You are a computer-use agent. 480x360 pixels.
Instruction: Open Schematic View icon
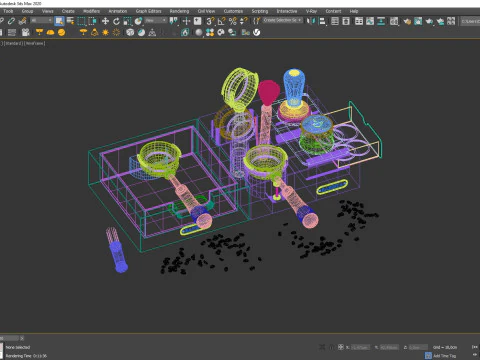[381, 21]
